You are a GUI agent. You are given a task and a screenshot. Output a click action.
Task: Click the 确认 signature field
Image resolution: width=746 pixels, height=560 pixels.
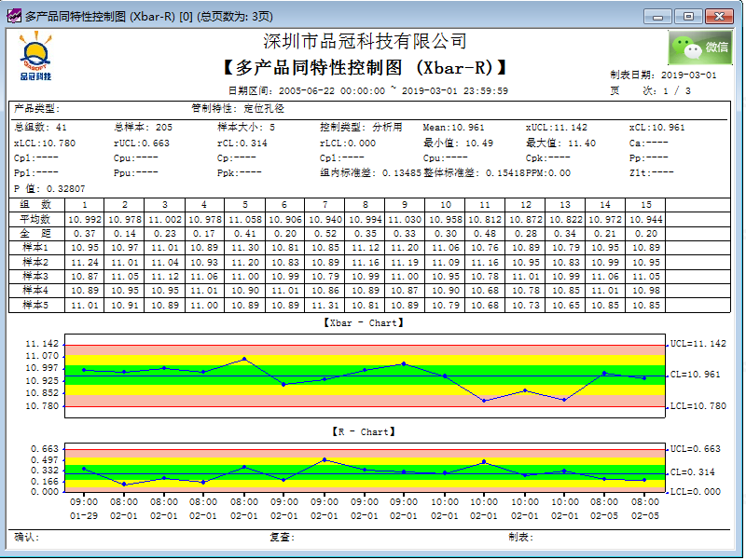coord(27,538)
